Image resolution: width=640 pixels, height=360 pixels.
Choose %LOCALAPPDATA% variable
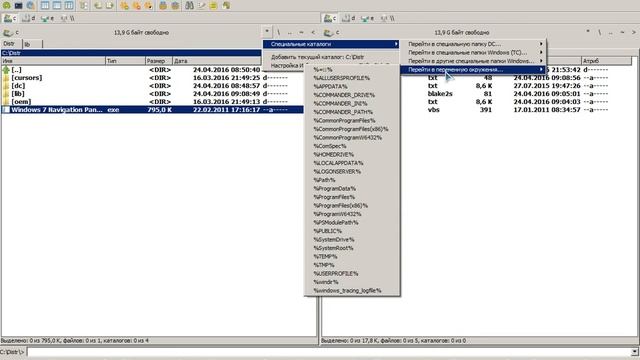point(352,163)
